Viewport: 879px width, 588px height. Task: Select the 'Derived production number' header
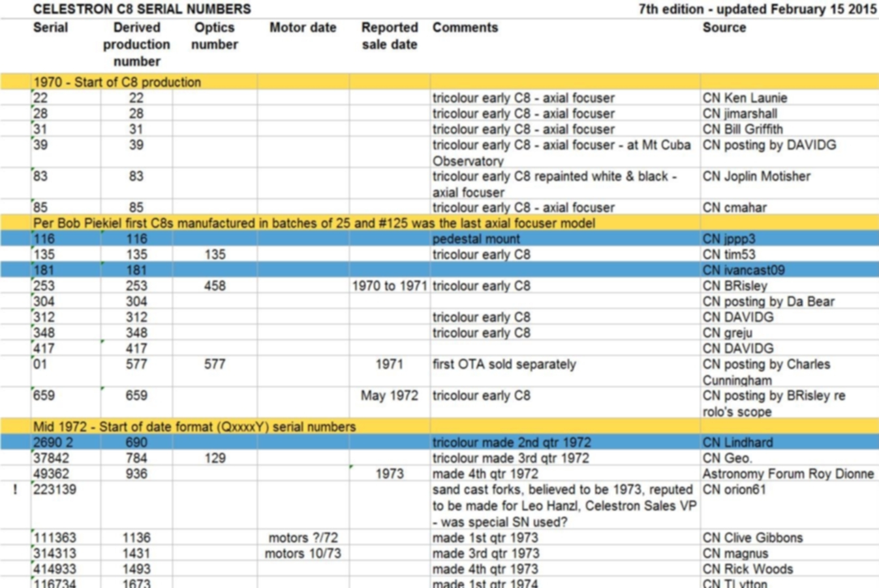coord(136,44)
